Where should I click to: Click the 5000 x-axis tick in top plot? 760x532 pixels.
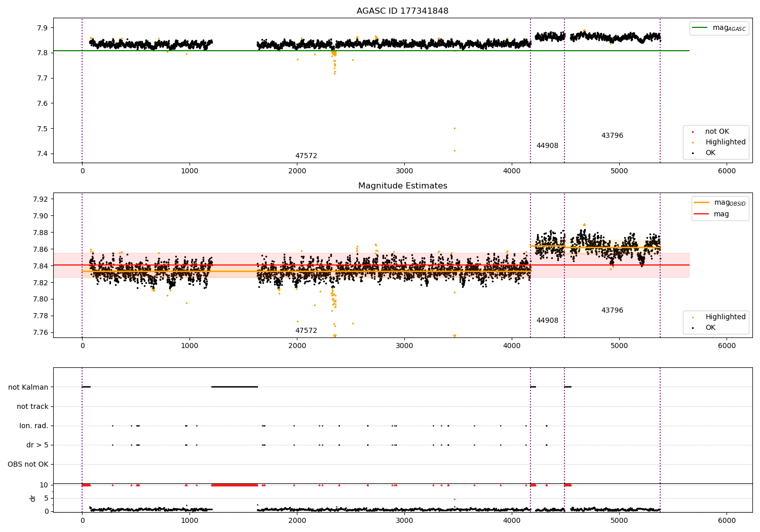620,171
